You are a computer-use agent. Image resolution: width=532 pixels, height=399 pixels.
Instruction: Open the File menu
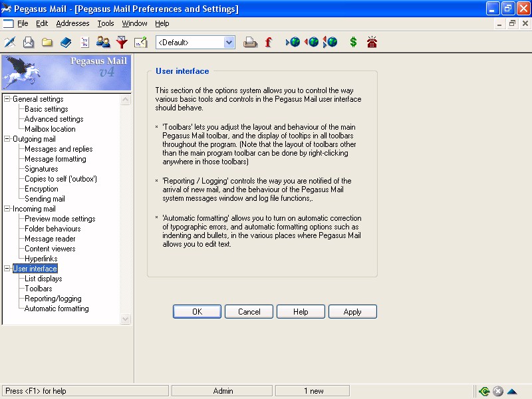pos(23,23)
